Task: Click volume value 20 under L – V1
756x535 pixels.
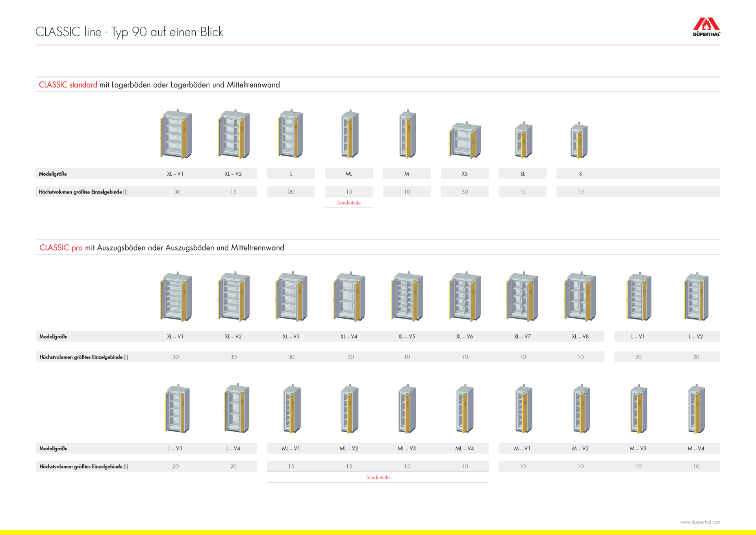Action: coord(638,357)
